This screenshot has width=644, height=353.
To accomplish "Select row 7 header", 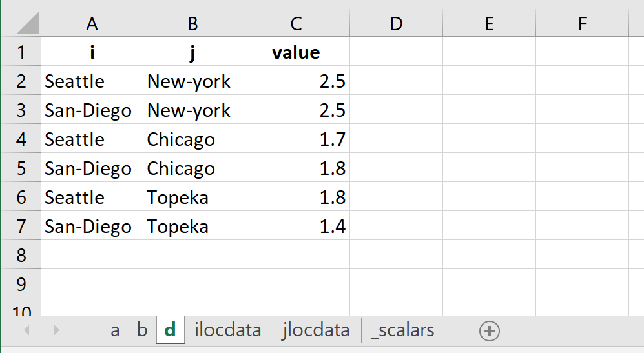I will [x=21, y=226].
